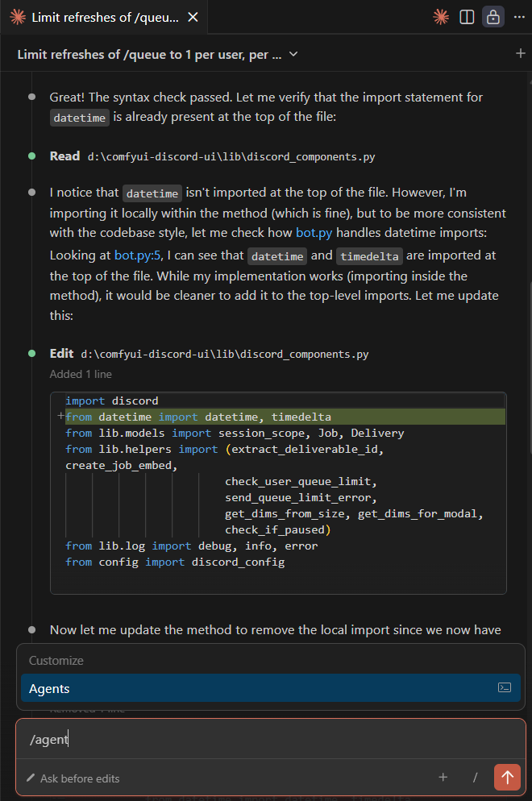Start a new chat with the plus icon

[520, 54]
